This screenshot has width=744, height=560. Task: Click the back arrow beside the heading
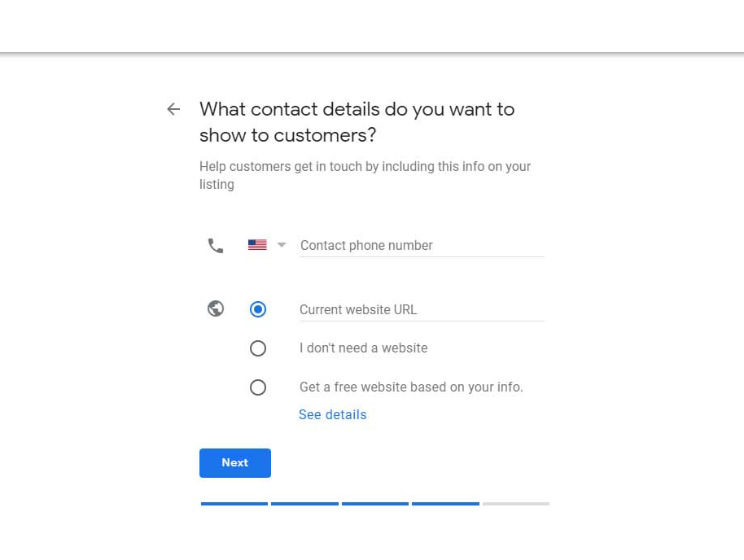(x=173, y=109)
